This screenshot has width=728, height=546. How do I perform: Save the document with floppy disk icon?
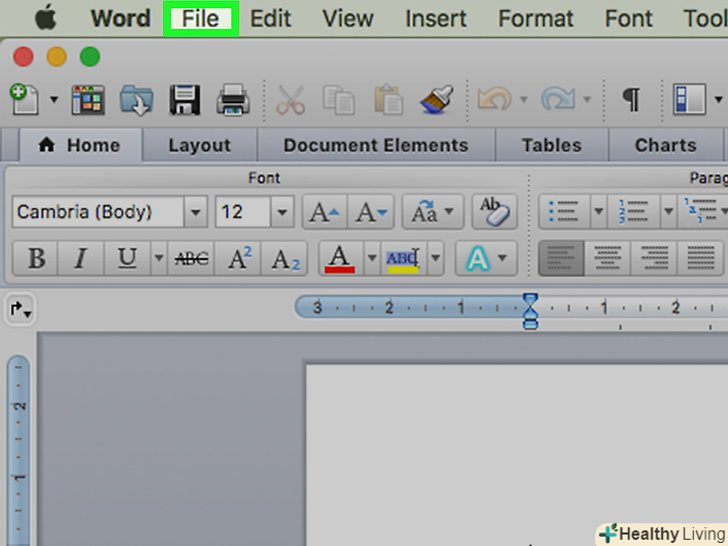[185, 99]
